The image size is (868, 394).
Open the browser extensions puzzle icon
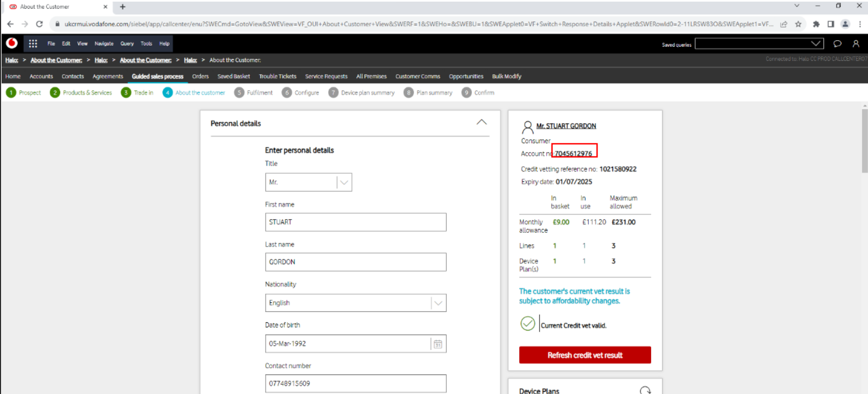click(816, 24)
